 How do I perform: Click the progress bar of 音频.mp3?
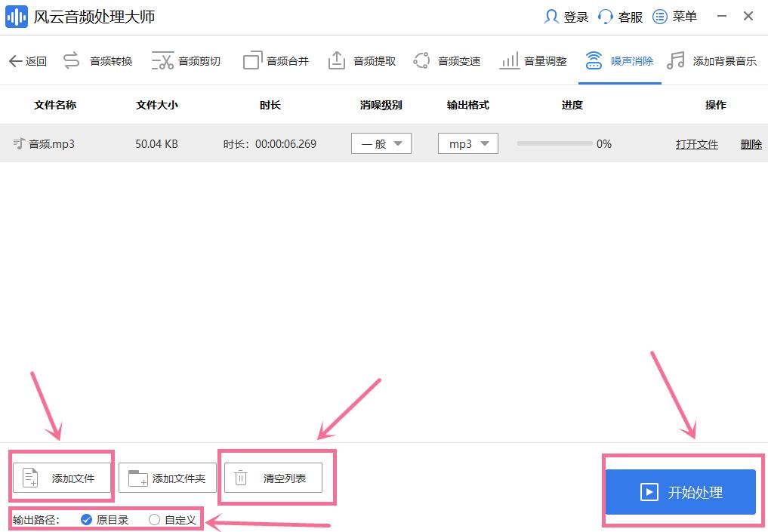[554, 143]
